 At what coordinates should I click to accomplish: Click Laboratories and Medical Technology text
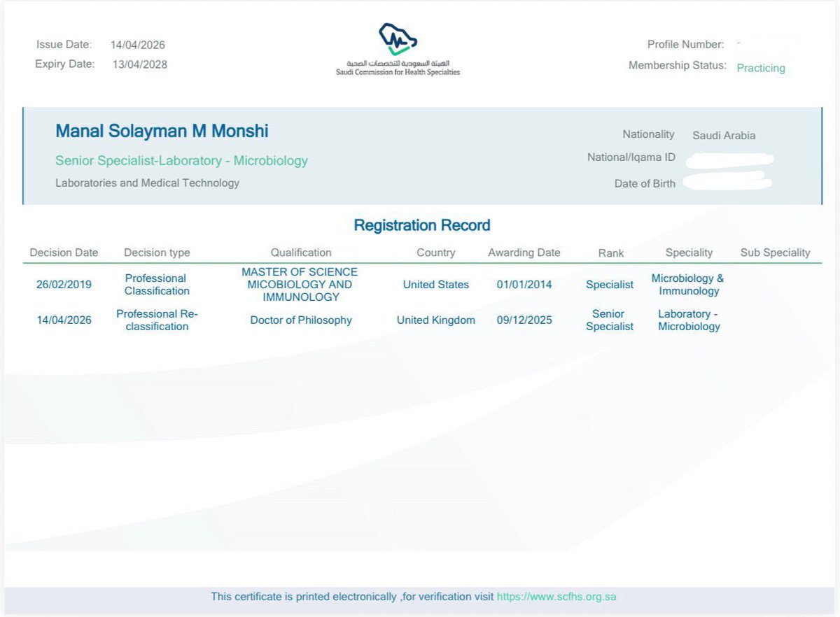click(x=147, y=183)
